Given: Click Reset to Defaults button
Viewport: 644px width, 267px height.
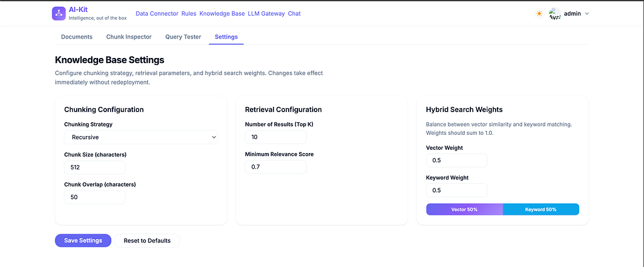Looking at the screenshot, I should (147, 241).
